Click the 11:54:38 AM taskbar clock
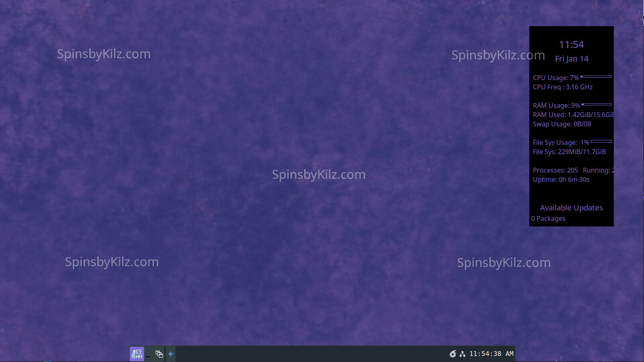Image resolution: width=644 pixels, height=362 pixels. (x=491, y=354)
